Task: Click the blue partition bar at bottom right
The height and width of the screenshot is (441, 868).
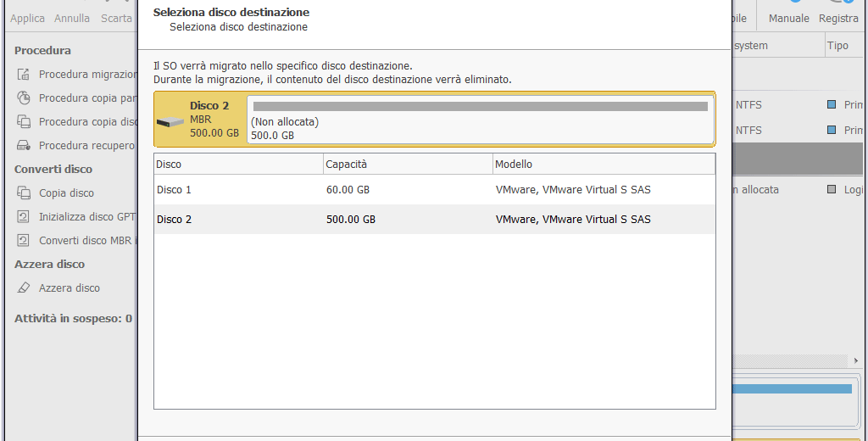Action: point(792,389)
